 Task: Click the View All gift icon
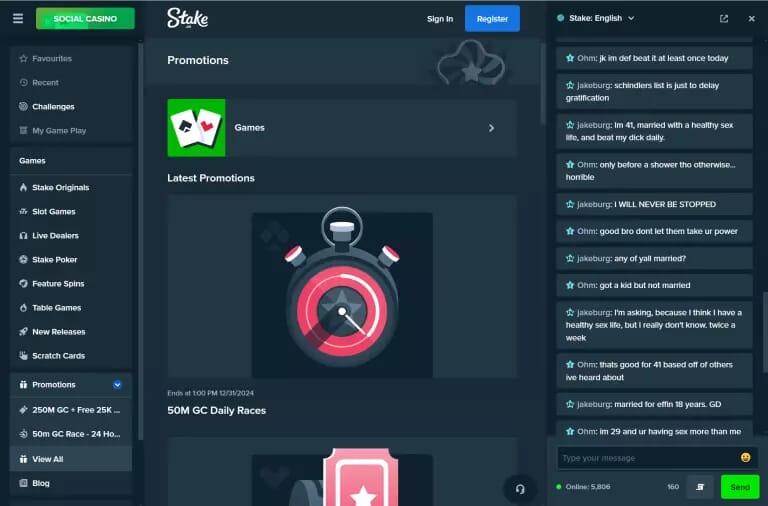[x=23, y=459]
